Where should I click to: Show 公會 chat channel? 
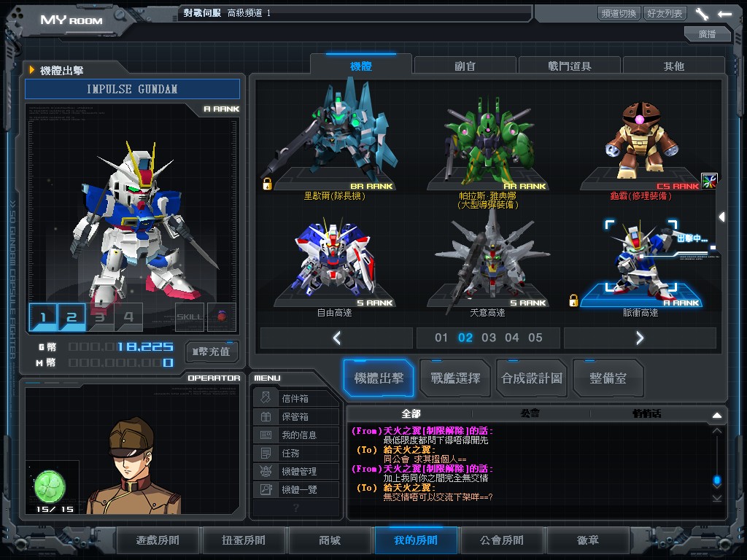point(530,413)
